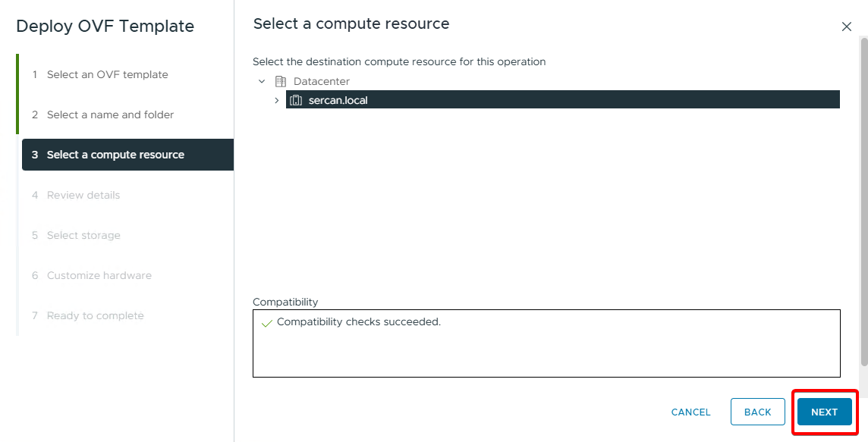Jump to step 4 Review details

pos(83,195)
